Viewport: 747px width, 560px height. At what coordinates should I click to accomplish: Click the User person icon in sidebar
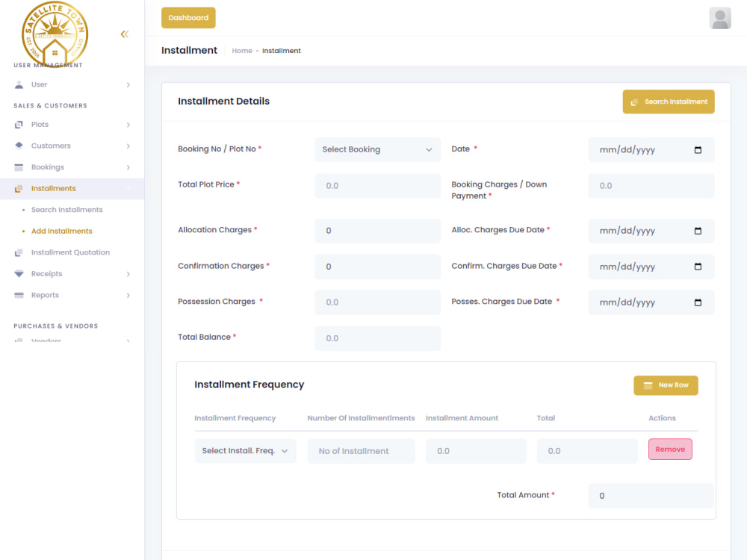point(19,85)
